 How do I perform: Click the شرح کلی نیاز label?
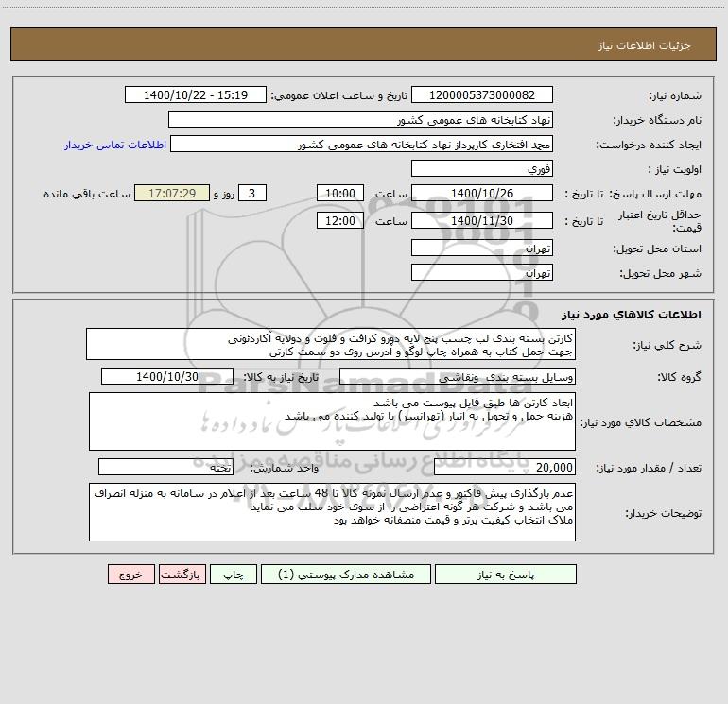(667, 345)
